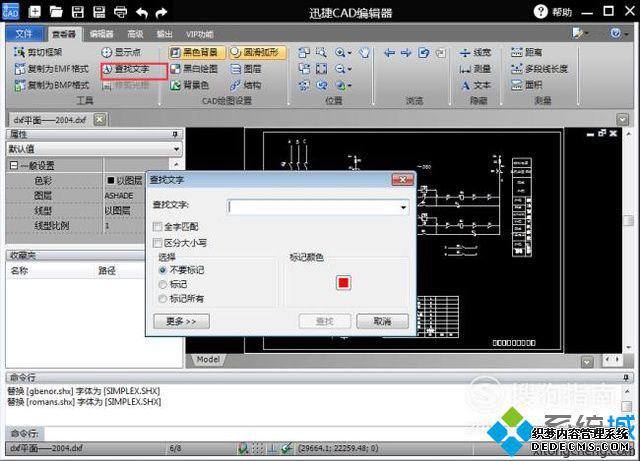The width and height of the screenshot is (640, 461).
Task: Select the hand pan tool
Action: [x=364, y=52]
